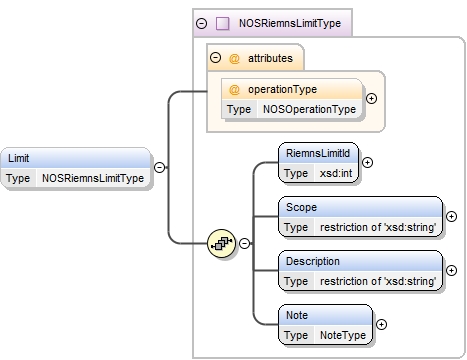The width and height of the screenshot is (467, 360).
Task: Click Scope's restriction of 'xsd:string' value
Action: (x=378, y=227)
